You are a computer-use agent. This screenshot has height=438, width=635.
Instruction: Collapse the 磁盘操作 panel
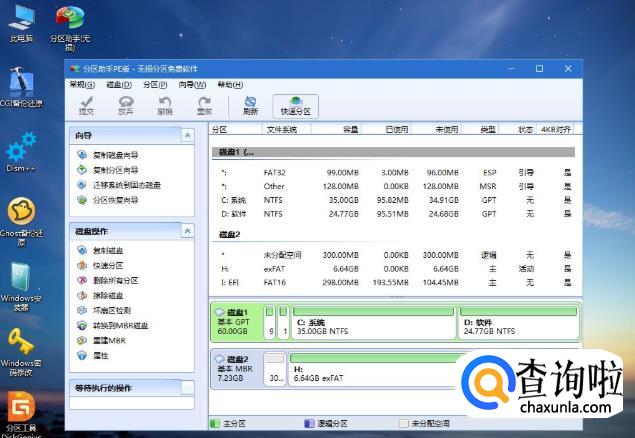(187, 231)
